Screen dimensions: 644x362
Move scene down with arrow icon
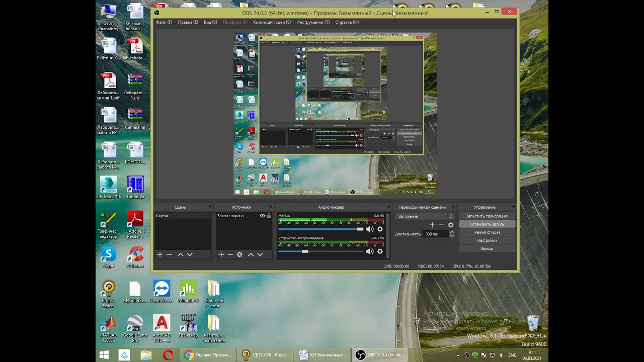[x=190, y=254]
